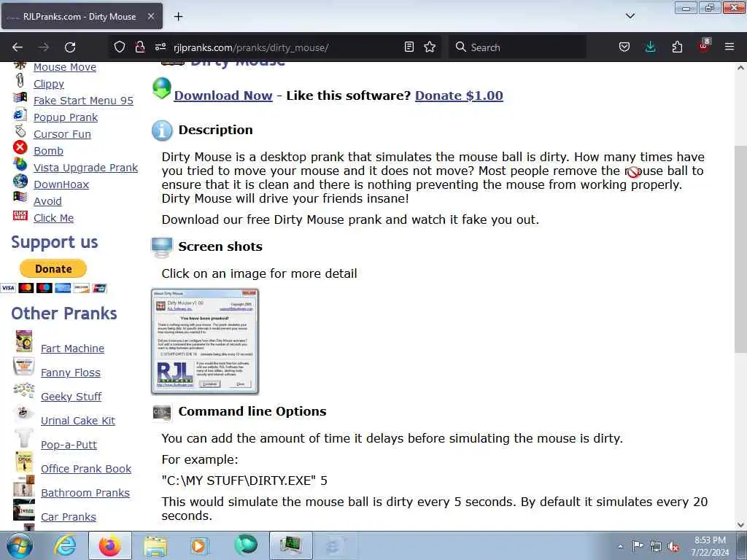Select the RJLPranks.com - Dirty Mouse tab
747x560 pixels.
pos(82,17)
